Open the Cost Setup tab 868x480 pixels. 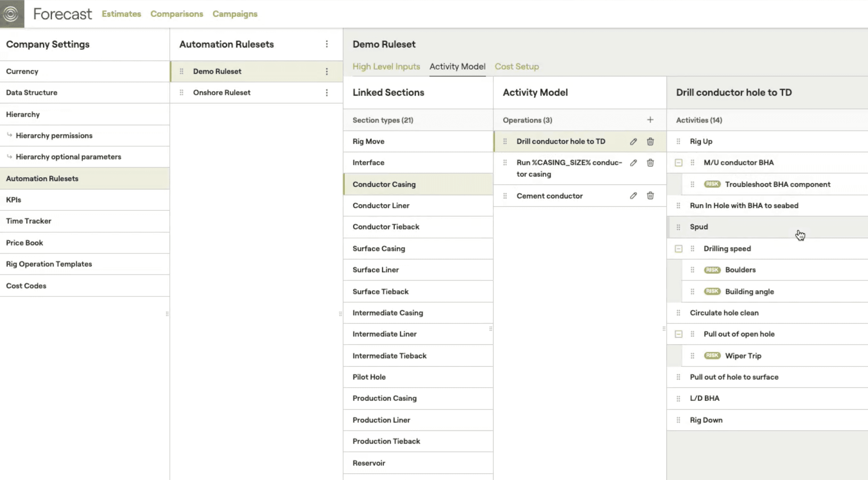[517, 66]
